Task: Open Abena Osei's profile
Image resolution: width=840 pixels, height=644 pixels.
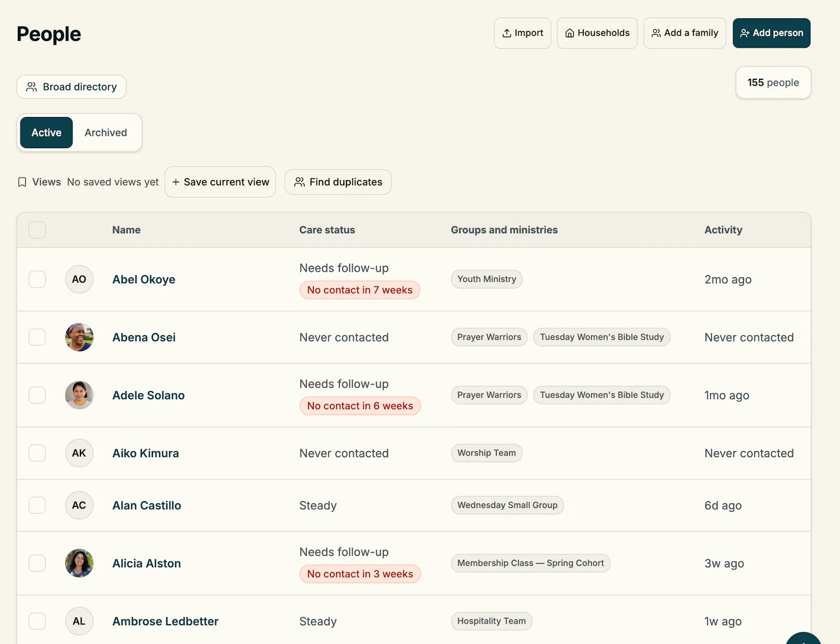Action: click(144, 337)
